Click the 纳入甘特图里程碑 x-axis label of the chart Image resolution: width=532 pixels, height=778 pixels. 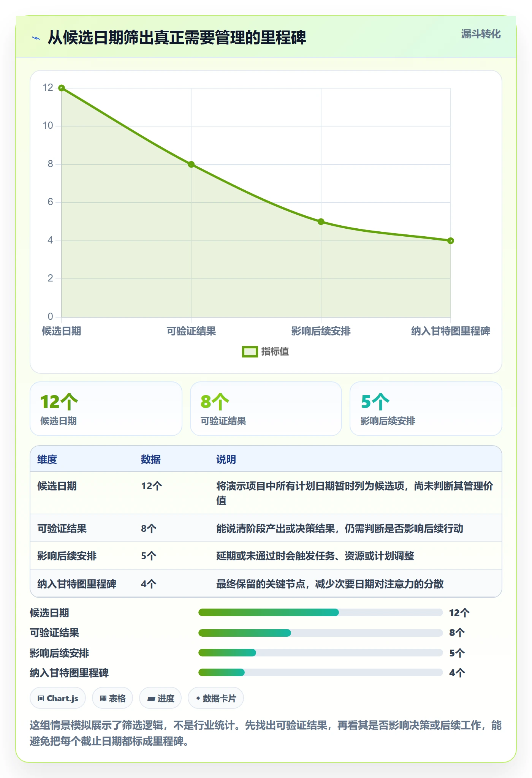pos(451,331)
